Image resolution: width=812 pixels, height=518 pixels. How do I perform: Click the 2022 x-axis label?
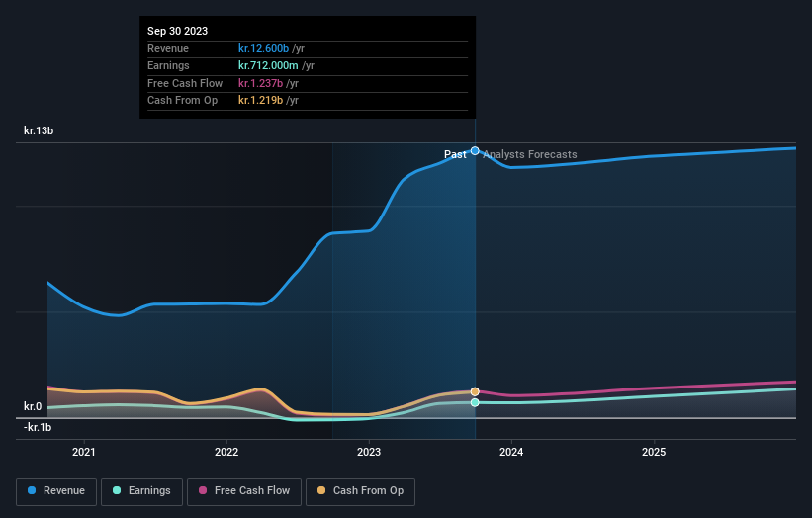(x=226, y=453)
